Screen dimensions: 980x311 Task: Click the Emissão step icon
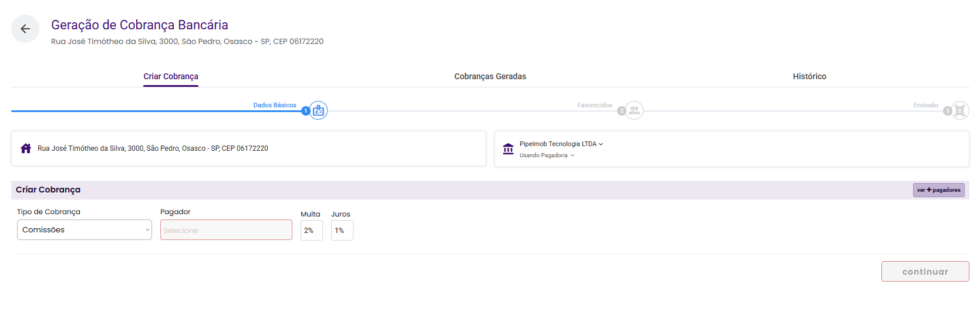click(960, 110)
